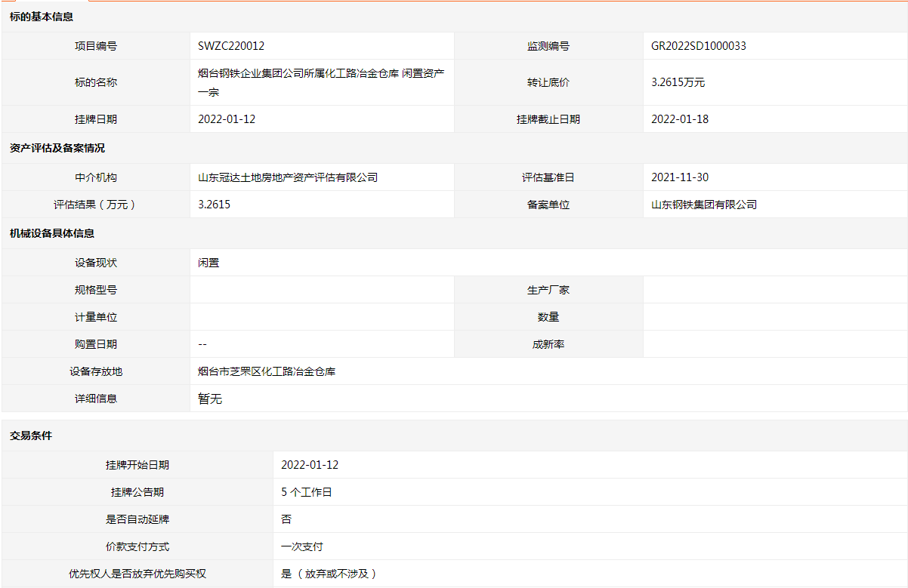Click 山东钢铁集团有限公司 filing unit
The width and height of the screenshot is (908, 588).
(x=704, y=205)
